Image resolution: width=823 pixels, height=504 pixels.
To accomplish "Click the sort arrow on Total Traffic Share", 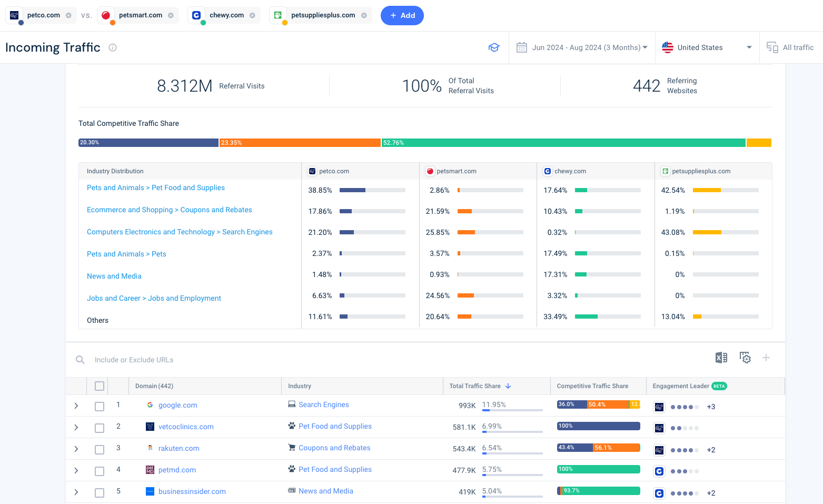I will [x=508, y=386].
